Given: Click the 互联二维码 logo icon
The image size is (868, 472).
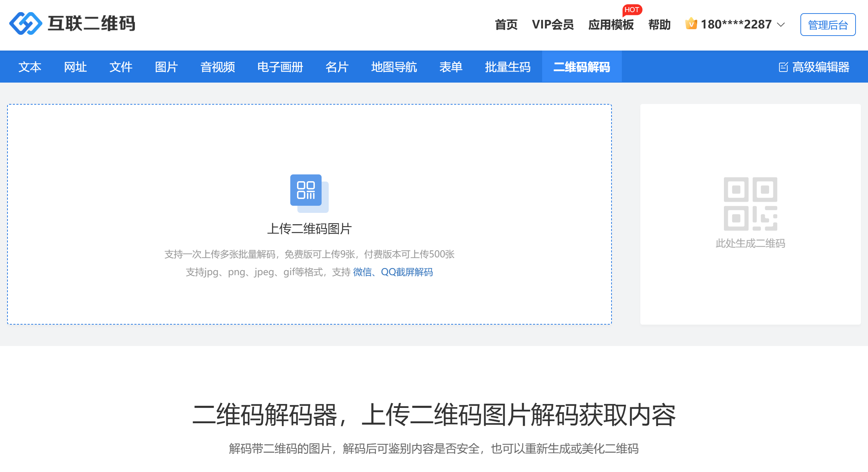Looking at the screenshot, I should click(26, 23).
